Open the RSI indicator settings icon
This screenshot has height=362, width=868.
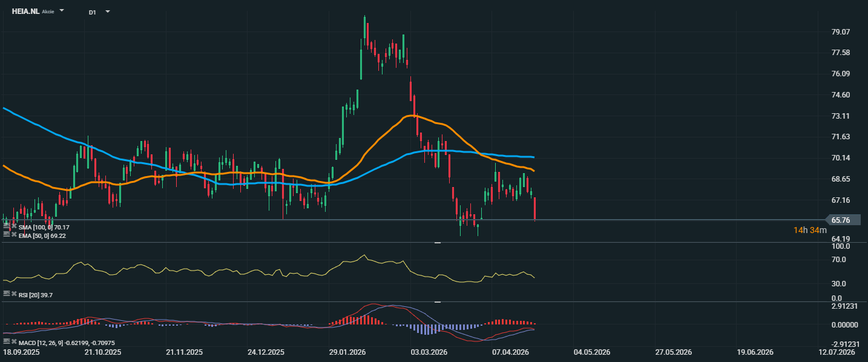(6, 293)
